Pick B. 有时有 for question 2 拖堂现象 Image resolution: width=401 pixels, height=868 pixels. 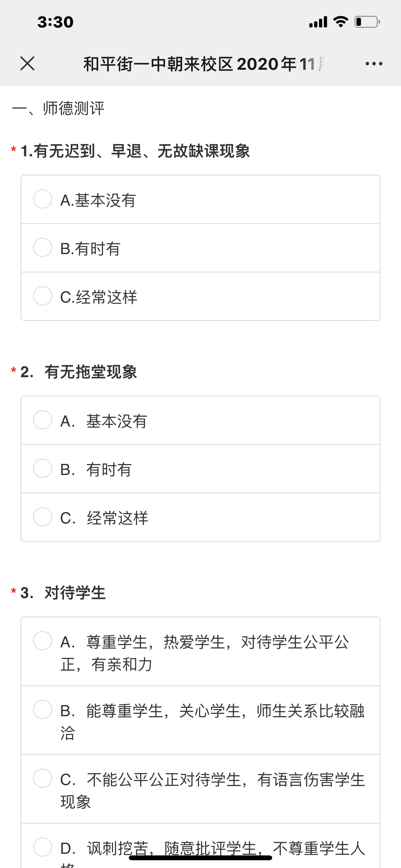[43, 469]
